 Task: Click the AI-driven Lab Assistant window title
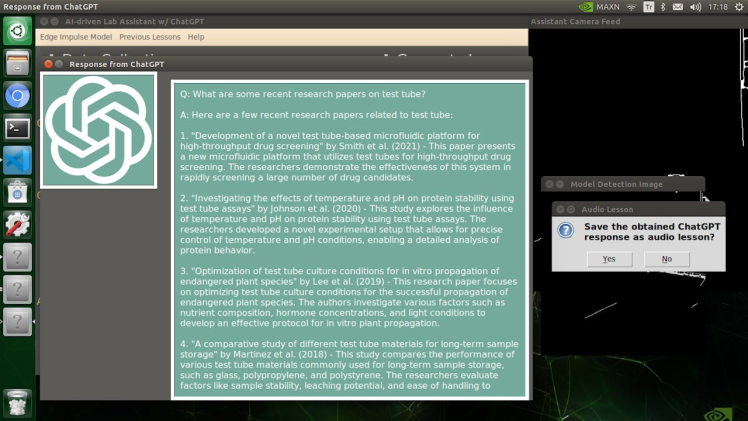point(135,21)
